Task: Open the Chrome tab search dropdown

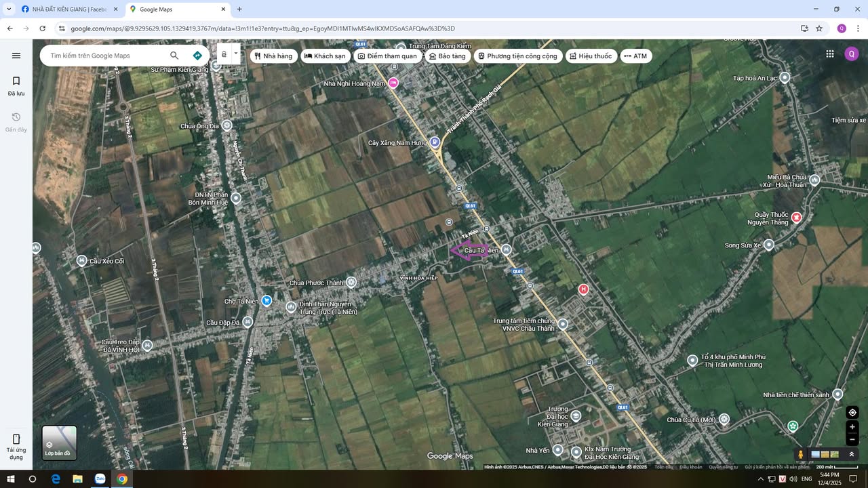Action: [x=9, y=9]
